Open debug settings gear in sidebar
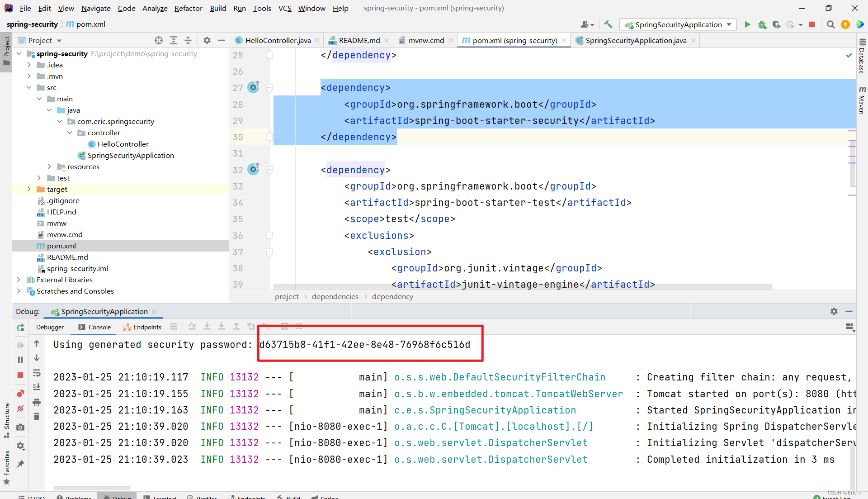Screen dimensions: 868x499 click(20, 446)
